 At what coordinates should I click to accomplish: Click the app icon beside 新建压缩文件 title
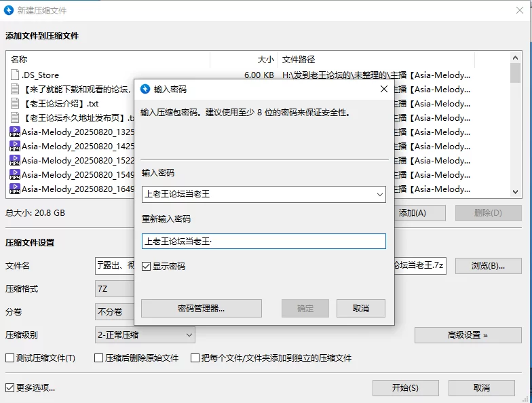point(9,11)
